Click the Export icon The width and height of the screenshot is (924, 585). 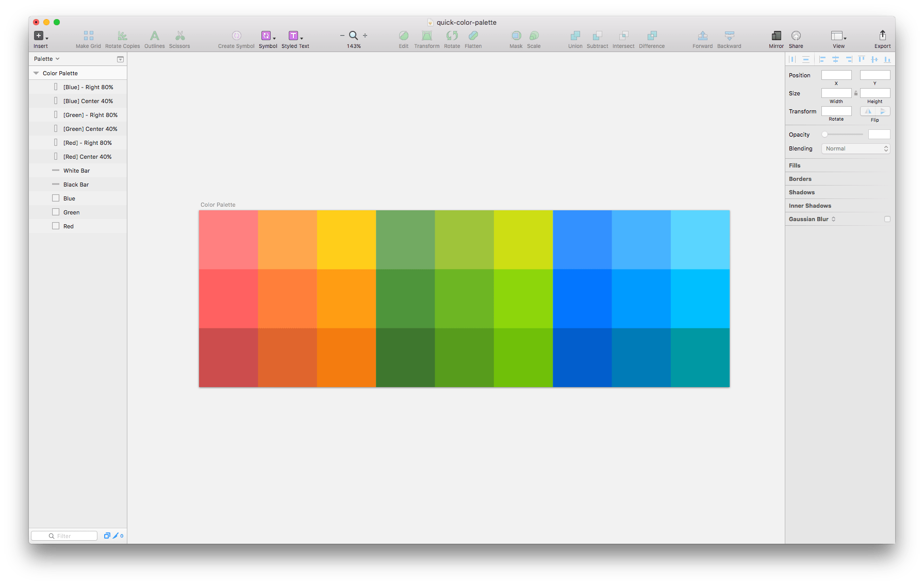pyautogui.click(x=882, y=35)
